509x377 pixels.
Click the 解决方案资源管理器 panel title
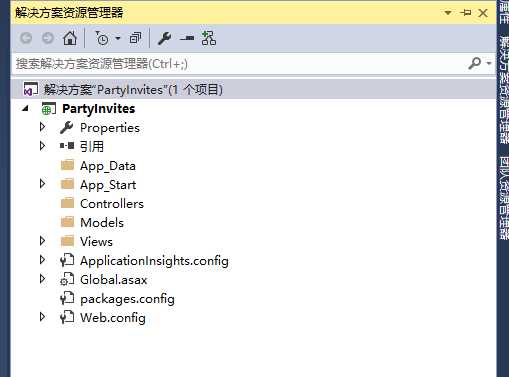(x=69, y=13)
